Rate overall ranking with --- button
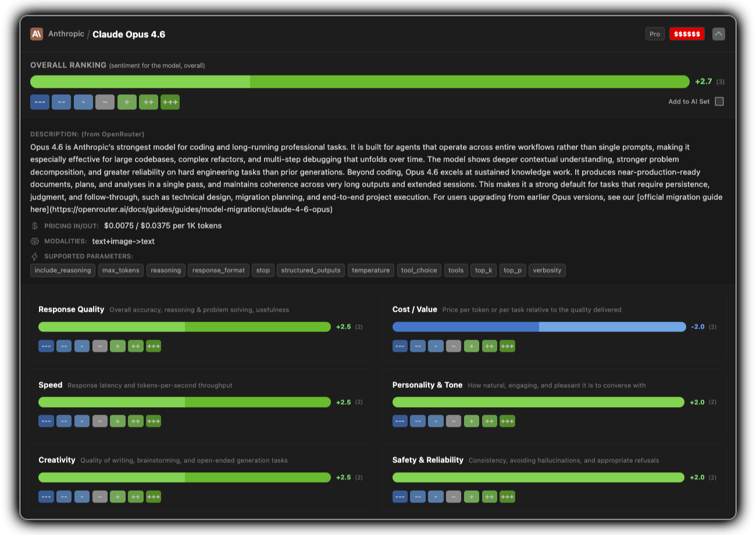The height and width of the screenshot is (535, 756). tap(40, 102)
